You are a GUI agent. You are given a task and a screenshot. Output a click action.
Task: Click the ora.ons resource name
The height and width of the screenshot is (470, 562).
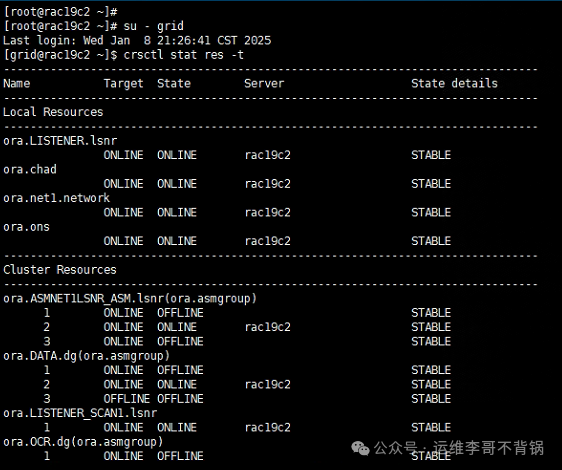coord(26,227)
